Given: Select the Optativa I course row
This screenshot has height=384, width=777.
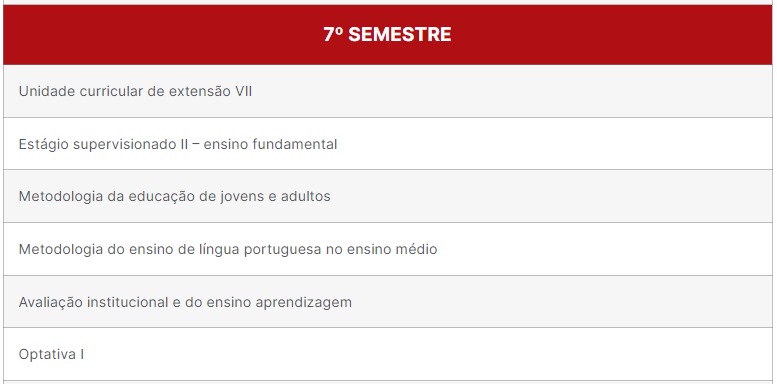Looking at the screenshot, I should [x=388, y=354].
